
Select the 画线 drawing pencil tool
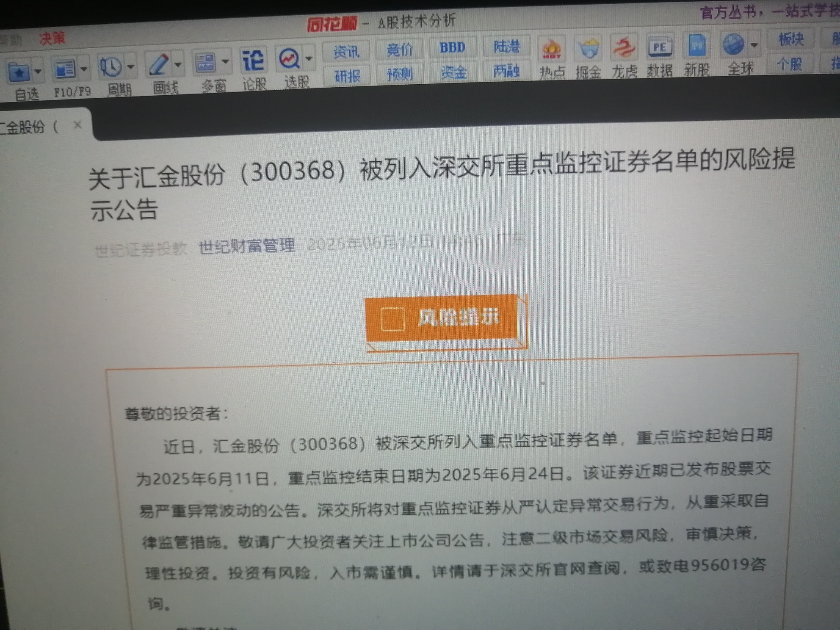tap(159, 64)
